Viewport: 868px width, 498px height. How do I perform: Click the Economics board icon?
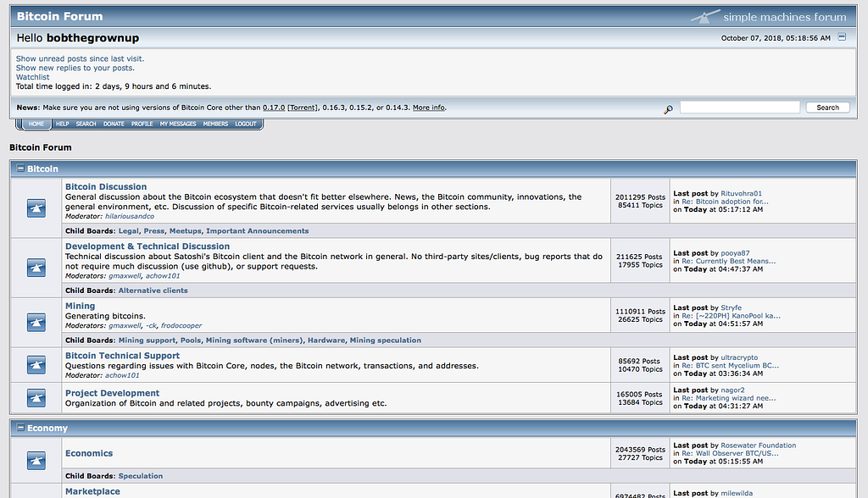[36, 461]
